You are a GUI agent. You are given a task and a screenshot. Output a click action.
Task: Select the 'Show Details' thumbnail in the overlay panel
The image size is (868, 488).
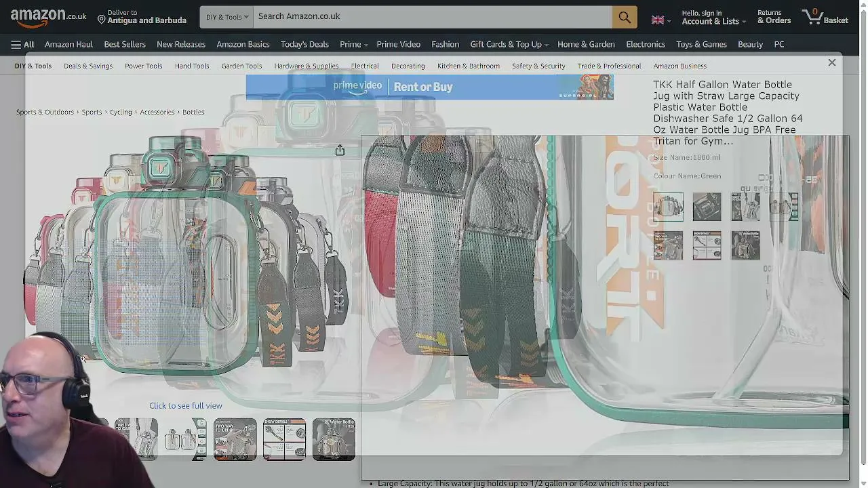707,245
